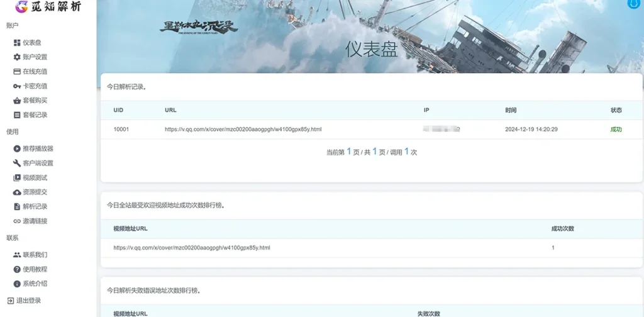Click the account settings gear icon
This screenshot has width=644, height=317.
point(17,57)
